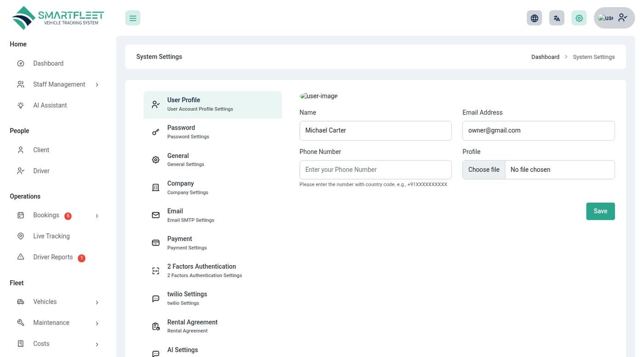Click the Company building icon
The width and height of the screenshot is (644, 357).
pyautogui.click(x=156, y=187)
